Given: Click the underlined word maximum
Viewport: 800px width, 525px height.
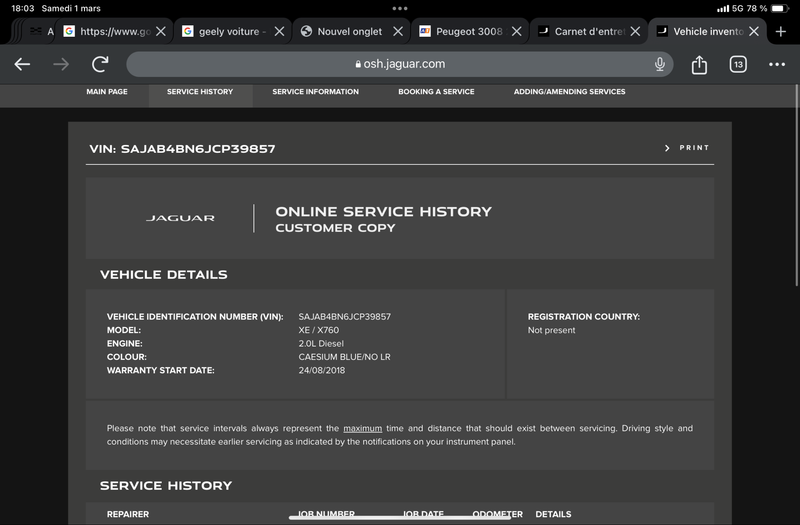Looking at the screenshot, I should [x=363, y=429].
